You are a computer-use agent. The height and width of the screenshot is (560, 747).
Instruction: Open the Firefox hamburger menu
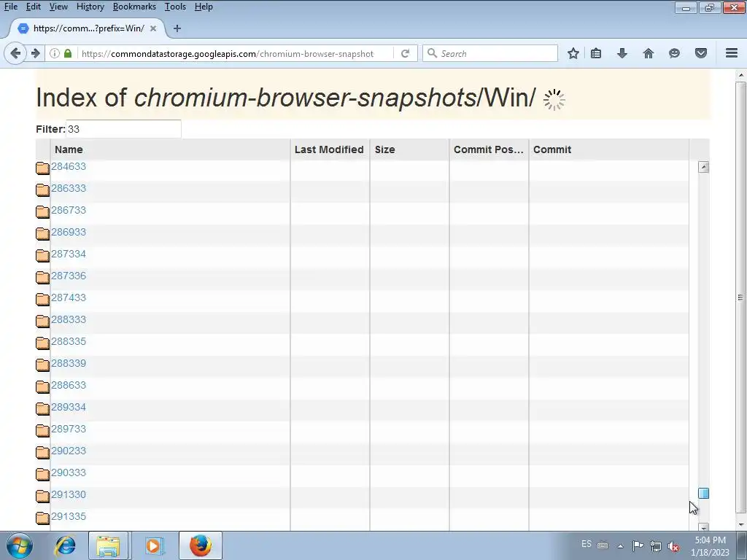732,53
